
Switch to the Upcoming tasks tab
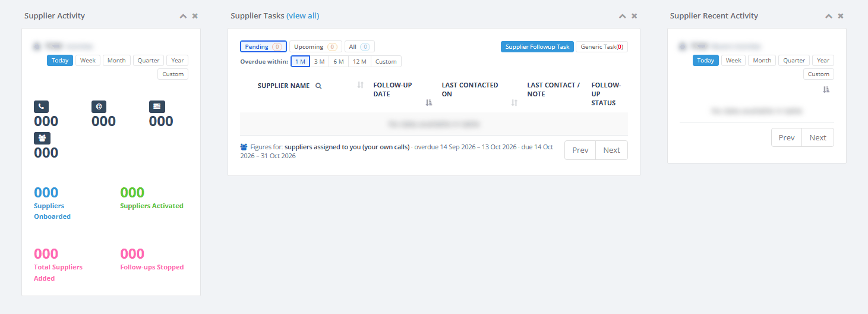click(315, 46)
